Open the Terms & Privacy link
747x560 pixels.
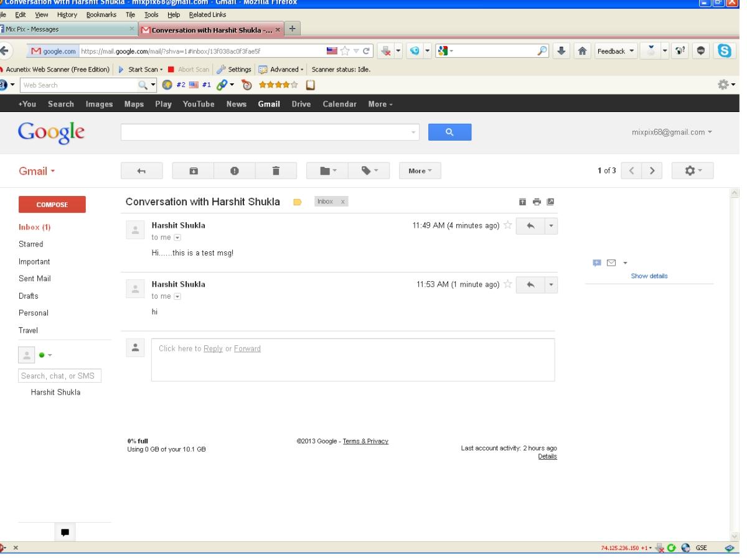click(x=365, y=441)
